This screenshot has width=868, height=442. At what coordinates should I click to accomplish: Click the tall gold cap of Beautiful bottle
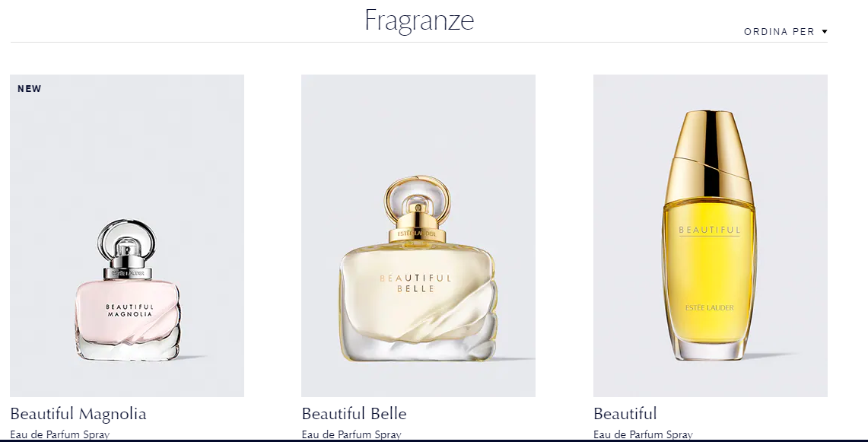coord(709,150)
